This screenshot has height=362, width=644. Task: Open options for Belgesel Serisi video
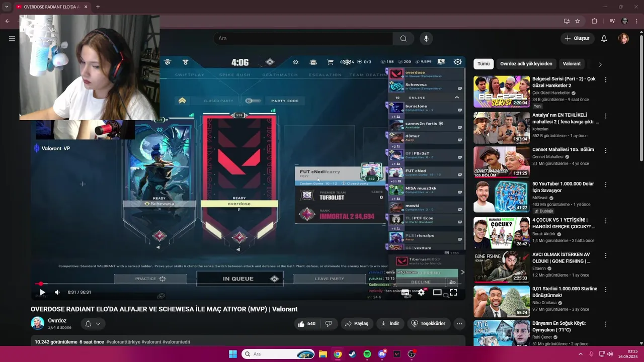tap(606, 80)
